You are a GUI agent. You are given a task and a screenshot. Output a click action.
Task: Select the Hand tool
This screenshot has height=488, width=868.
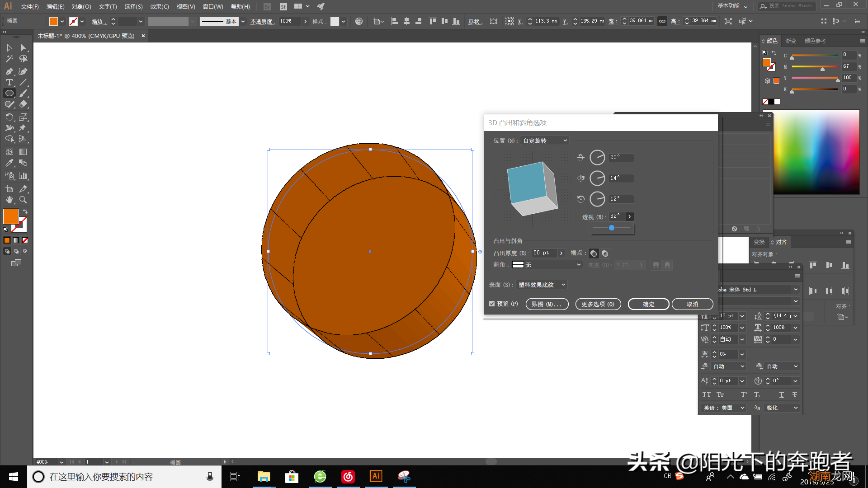(9, 200)
